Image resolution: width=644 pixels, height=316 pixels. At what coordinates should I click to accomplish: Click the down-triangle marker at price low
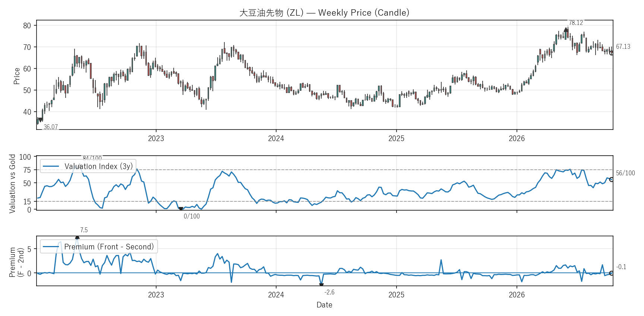pos(40,120)
